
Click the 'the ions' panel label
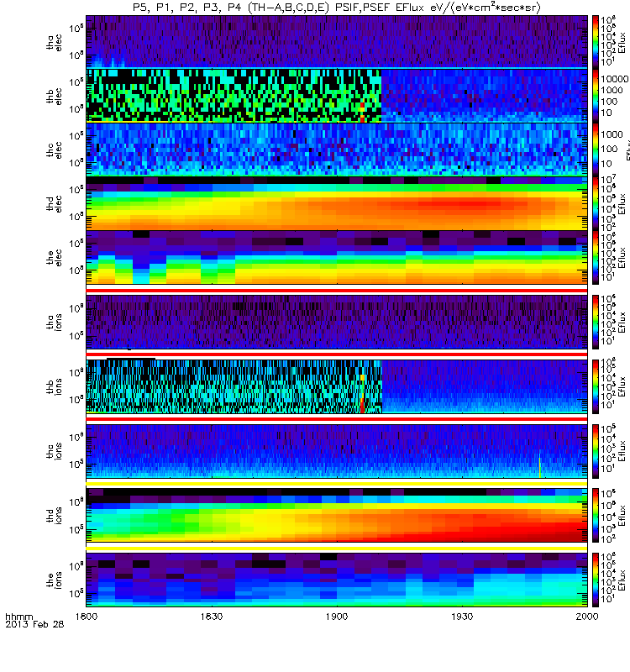(54, 580)
